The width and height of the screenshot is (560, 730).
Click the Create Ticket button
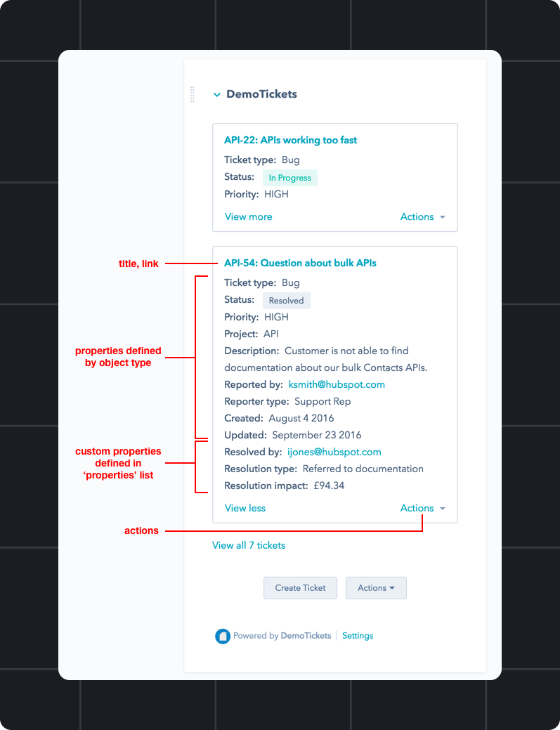coord(300,588)
